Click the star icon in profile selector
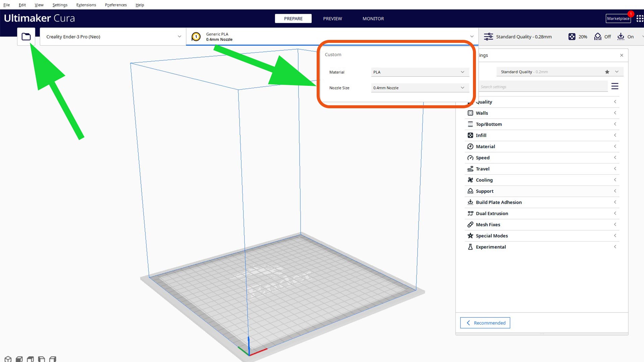 607,72
